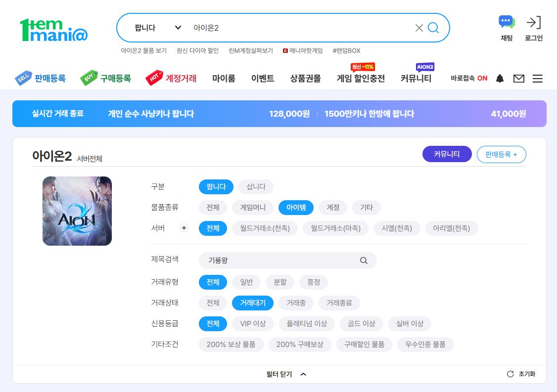Viewport: 557px width, 392px height.
Task: Open 상품권몰 menu
Action: click(x=306, y=79)
